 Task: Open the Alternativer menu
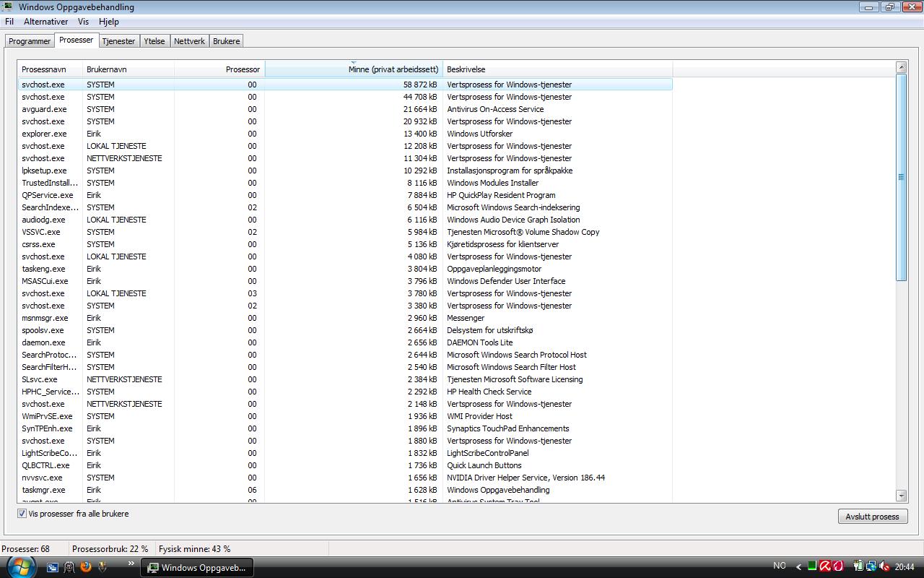(x=45, y=22)
